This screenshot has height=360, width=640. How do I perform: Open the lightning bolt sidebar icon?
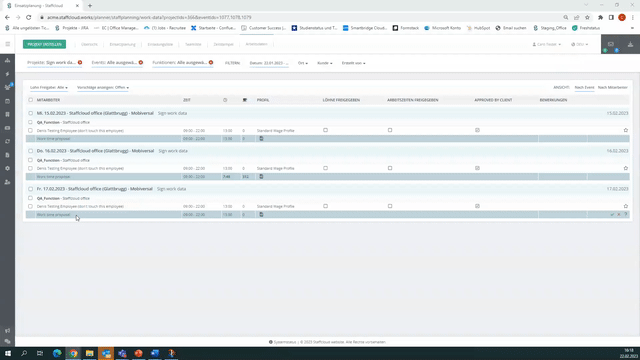pos(7,74)
